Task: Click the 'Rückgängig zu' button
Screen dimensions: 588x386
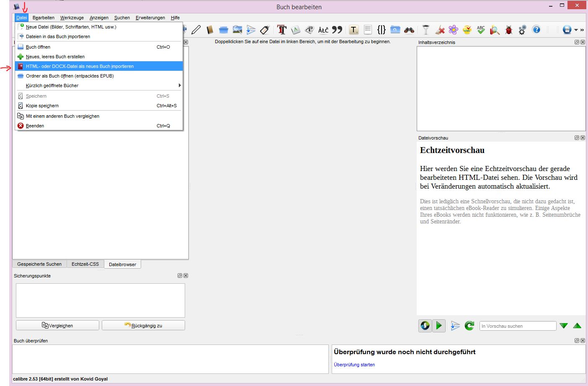Action: 143,325
